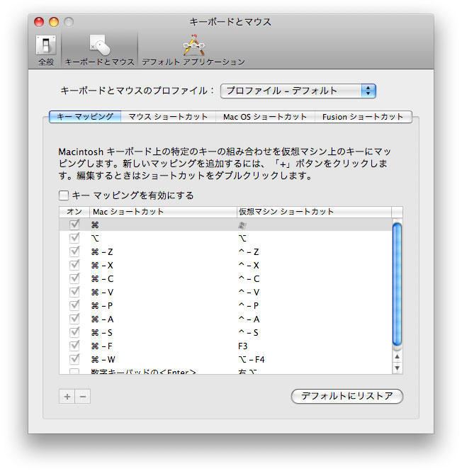
Task: Click the scrollbar down arrow in mapping list
Action: click(x=397, y=368)
